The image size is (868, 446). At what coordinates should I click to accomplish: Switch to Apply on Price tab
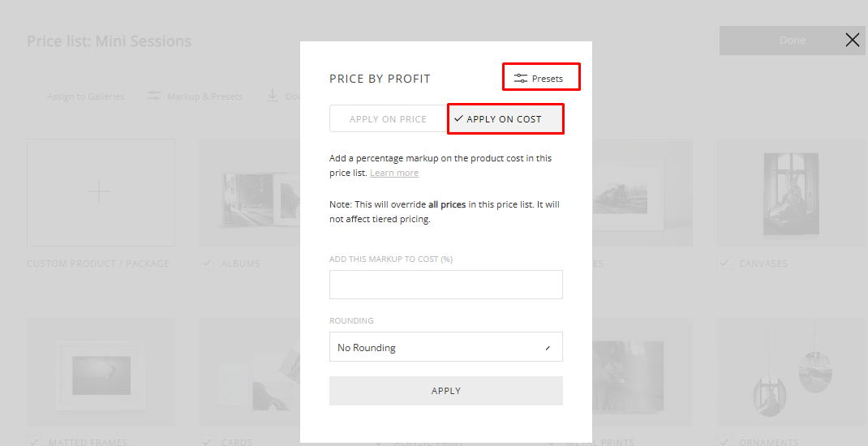pyautogui.click(x=388, y=119)
